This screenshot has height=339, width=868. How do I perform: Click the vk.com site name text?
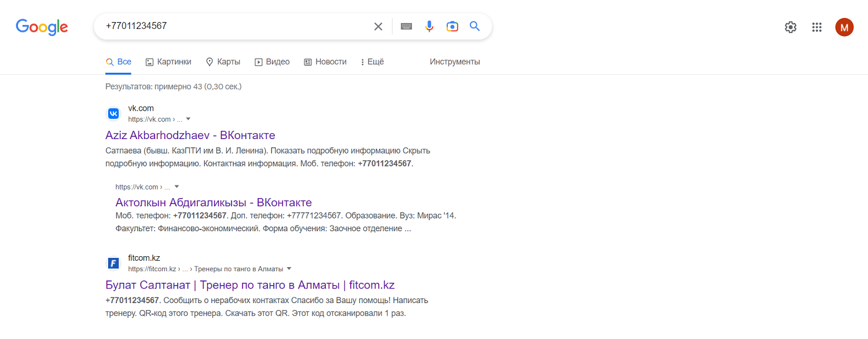click(x=141, y=108)
